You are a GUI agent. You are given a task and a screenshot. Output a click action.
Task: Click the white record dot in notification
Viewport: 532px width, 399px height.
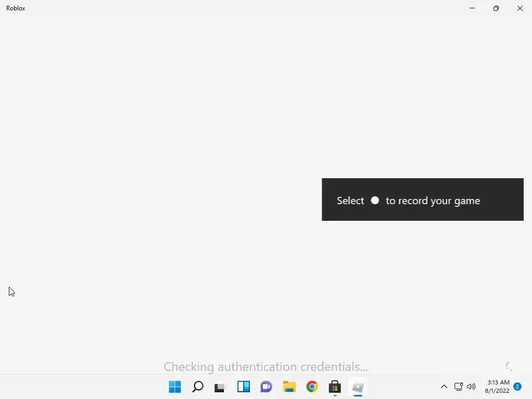[x=375, y=201]
